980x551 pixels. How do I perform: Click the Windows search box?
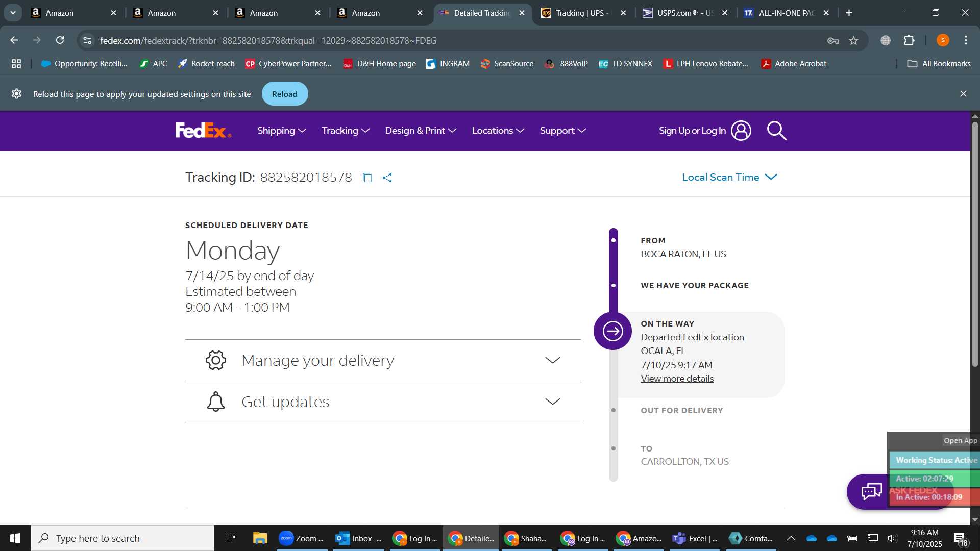coord(122,538)
